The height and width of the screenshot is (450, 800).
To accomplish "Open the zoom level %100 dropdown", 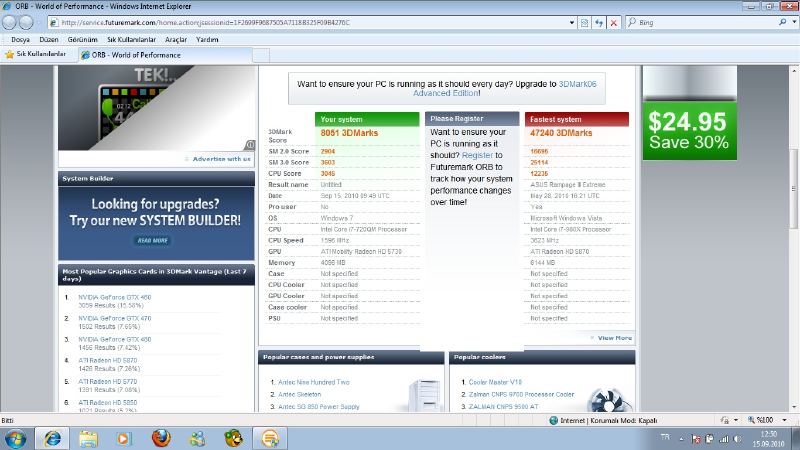I will (x=785, y=420).
